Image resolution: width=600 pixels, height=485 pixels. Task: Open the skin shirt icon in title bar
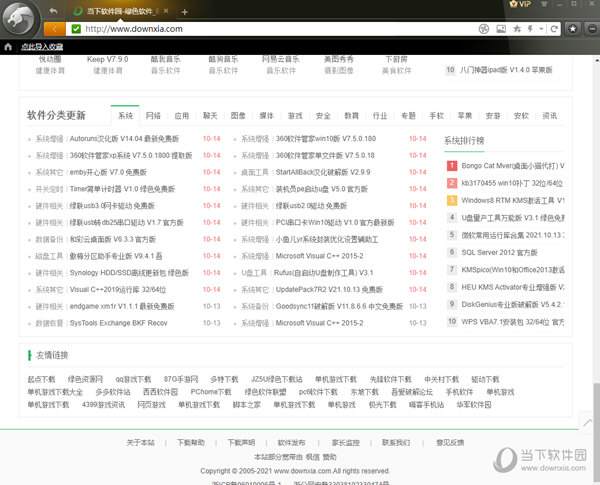(x=544, y=4)
